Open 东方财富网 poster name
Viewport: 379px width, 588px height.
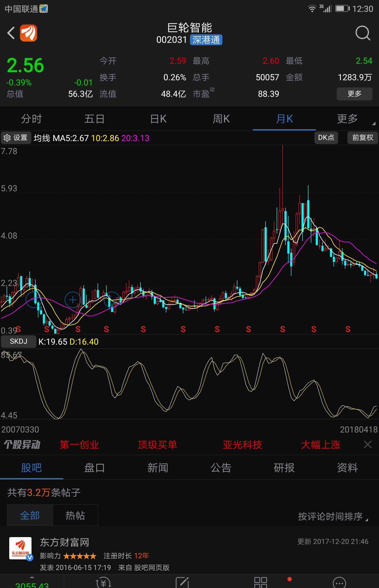point(64,542)
